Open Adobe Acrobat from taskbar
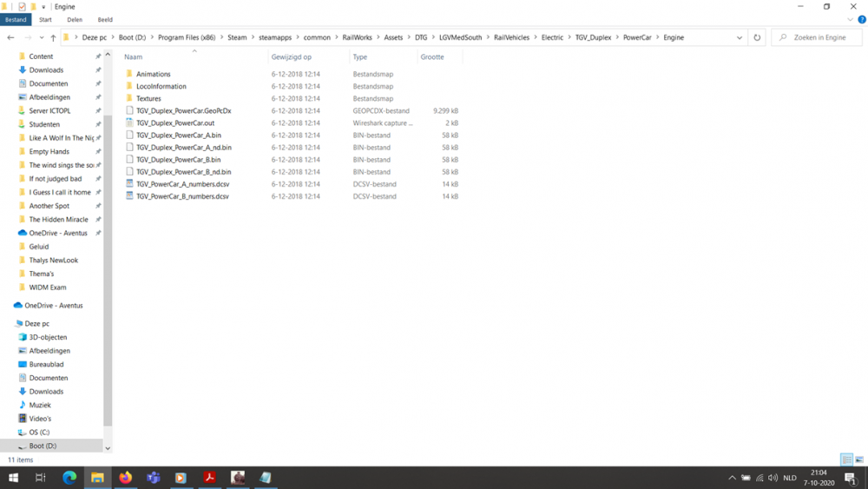 209,478
